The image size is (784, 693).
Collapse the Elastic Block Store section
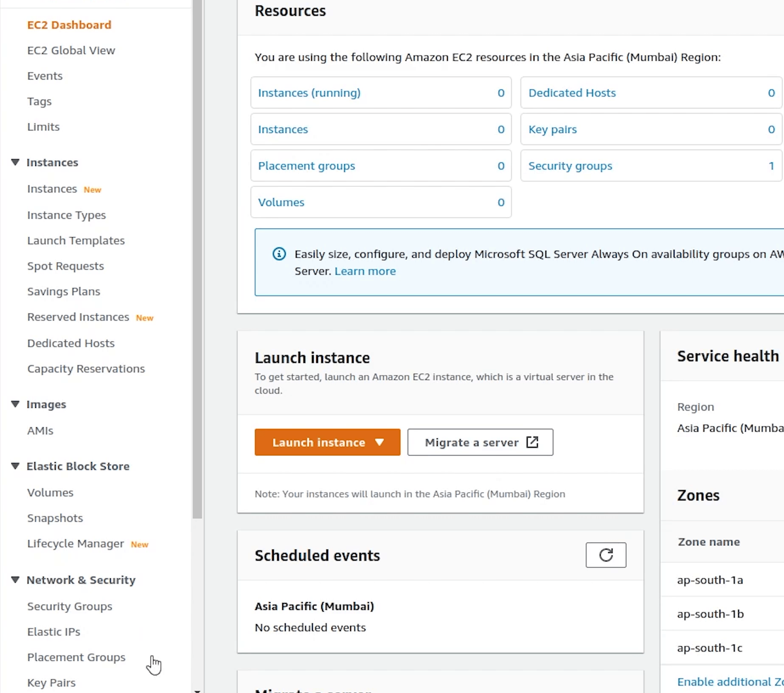point(15,466)
